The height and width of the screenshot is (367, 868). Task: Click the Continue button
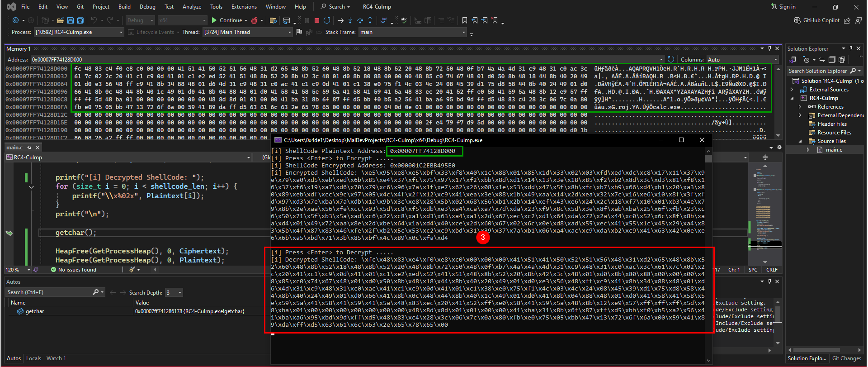point(227,20)
